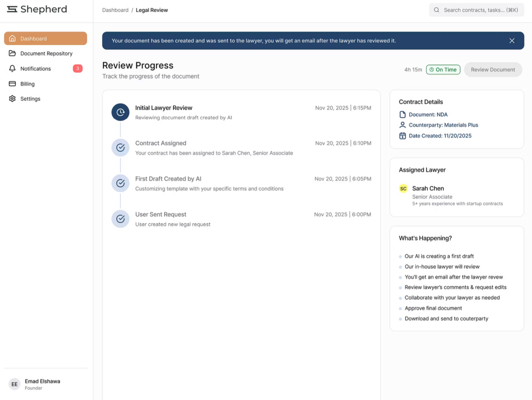Viewport: 532px width, 400px height.
Task: Click the Notifications bell icon
Action: [x=12, y=69]
